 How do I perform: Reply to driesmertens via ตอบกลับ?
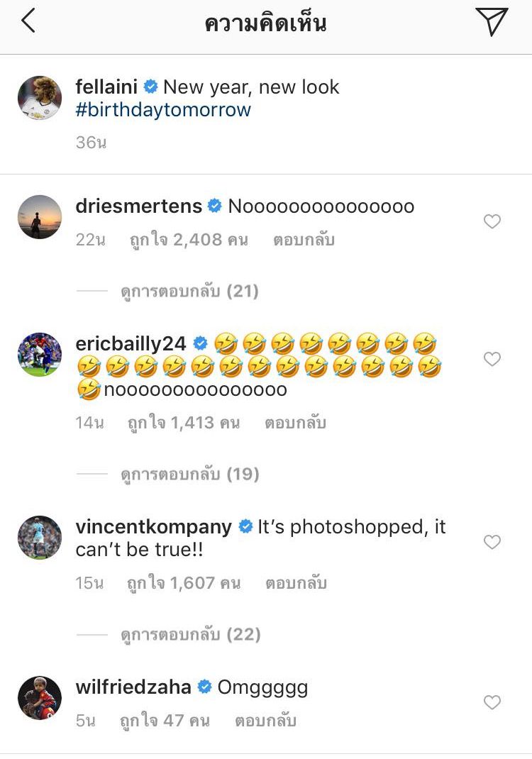(303, 240)
